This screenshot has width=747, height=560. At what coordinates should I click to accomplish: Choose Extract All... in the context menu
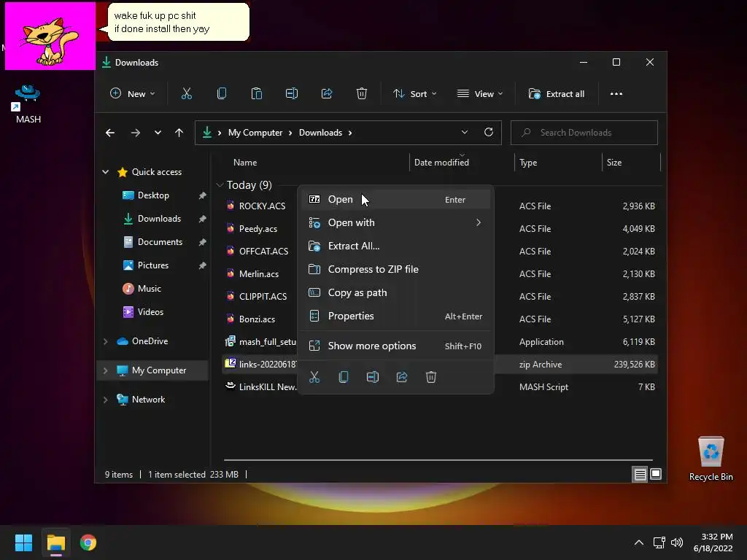(395, 246)
